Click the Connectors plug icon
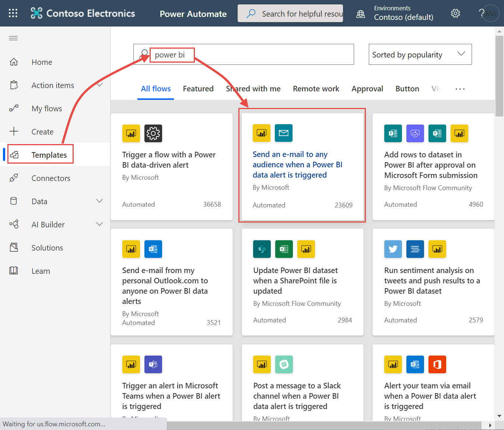 [14, 178]
